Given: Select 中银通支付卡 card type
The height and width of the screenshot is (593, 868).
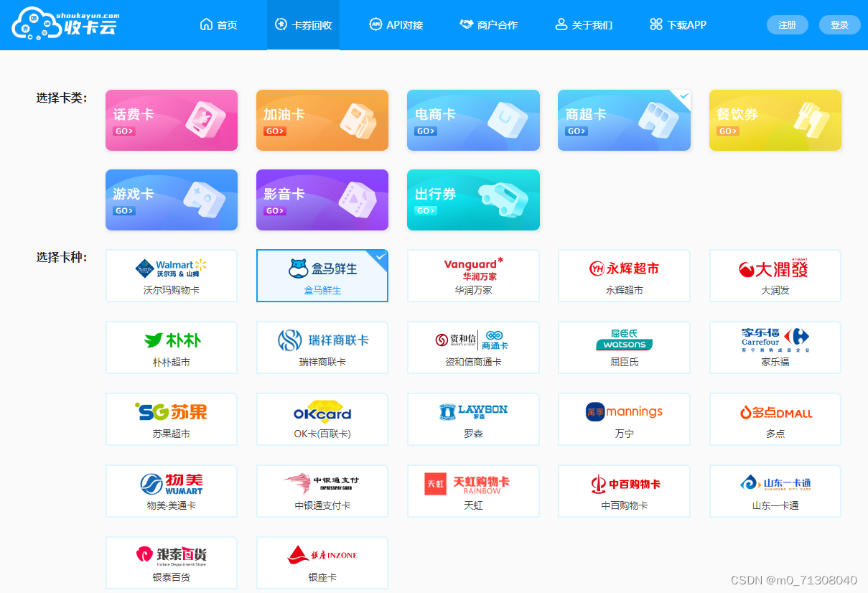Looking at the screenshot, I should coord(322,491).
